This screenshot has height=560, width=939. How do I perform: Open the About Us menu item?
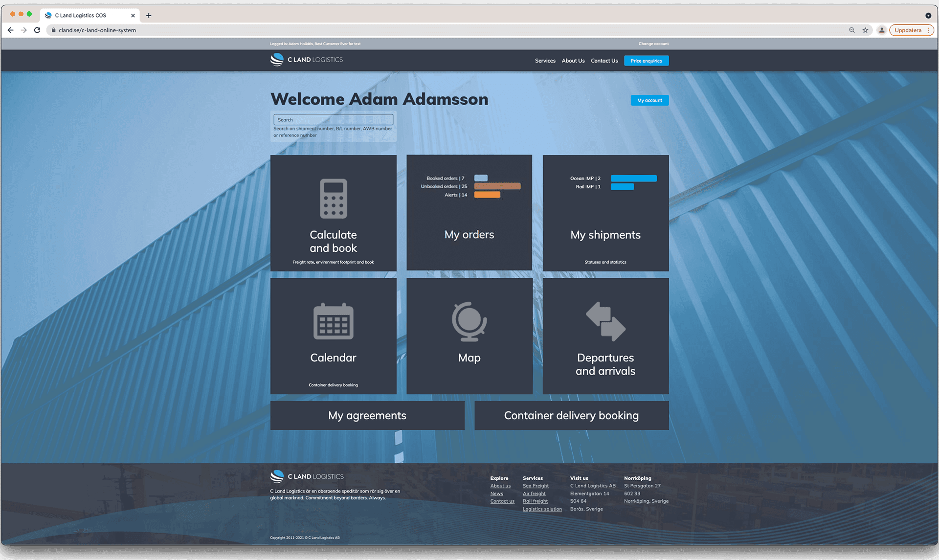tap(573, 61)
